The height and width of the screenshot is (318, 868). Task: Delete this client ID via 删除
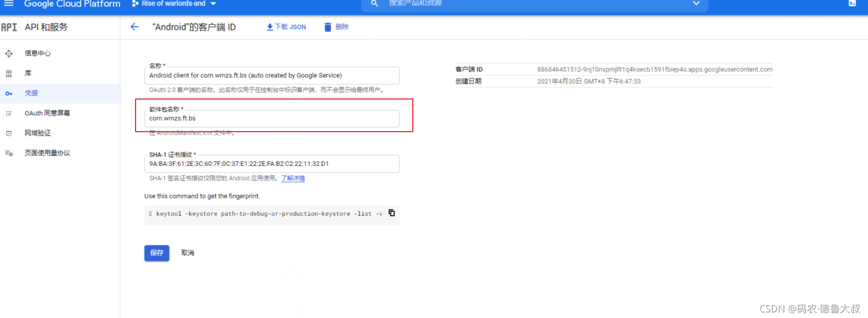pos(336,27)
